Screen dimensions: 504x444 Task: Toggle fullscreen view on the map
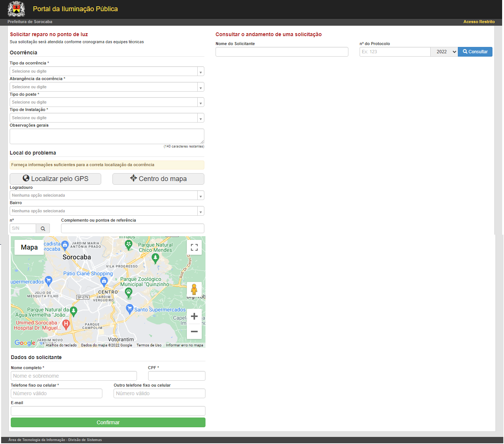pyautogui.click(x=194, y=247)
